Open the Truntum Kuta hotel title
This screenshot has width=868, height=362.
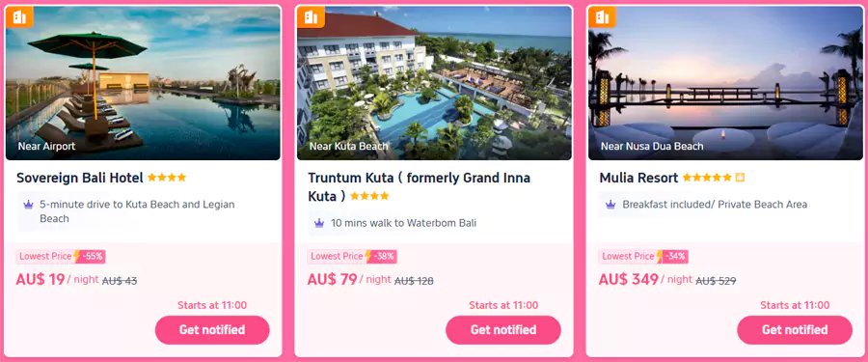pyautogui.click(x=420, y=187)
